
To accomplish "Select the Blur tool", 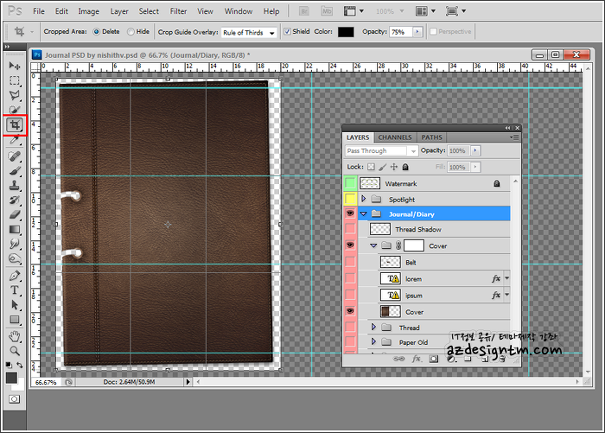I will [15, 244].
